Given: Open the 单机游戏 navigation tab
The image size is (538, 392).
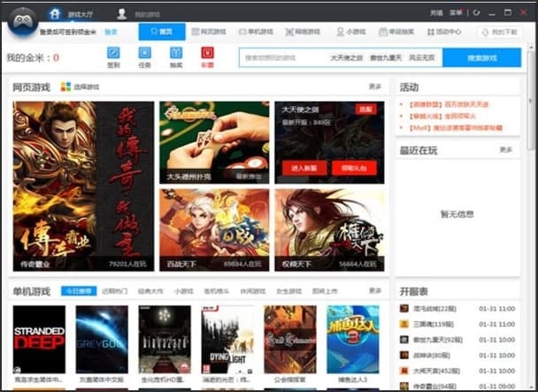Looking at the screenshot, I should tap(256, 32).
